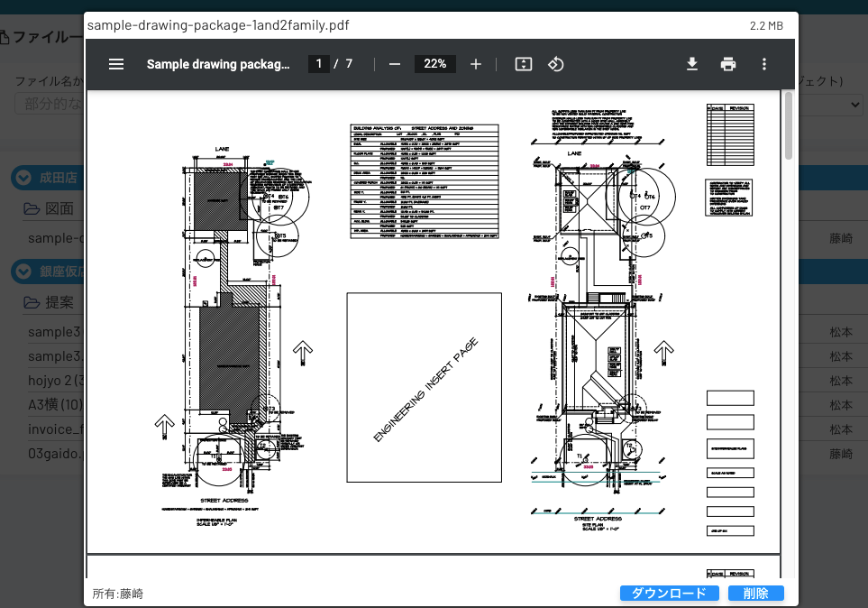Print the PDF using the printer icon
The width and height of the screenshot is (868, 608).
(728, 64)
